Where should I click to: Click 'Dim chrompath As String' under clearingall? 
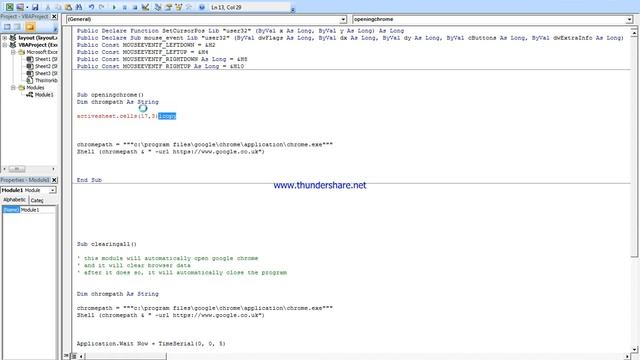pyautogui.click(x=118, y=294)
